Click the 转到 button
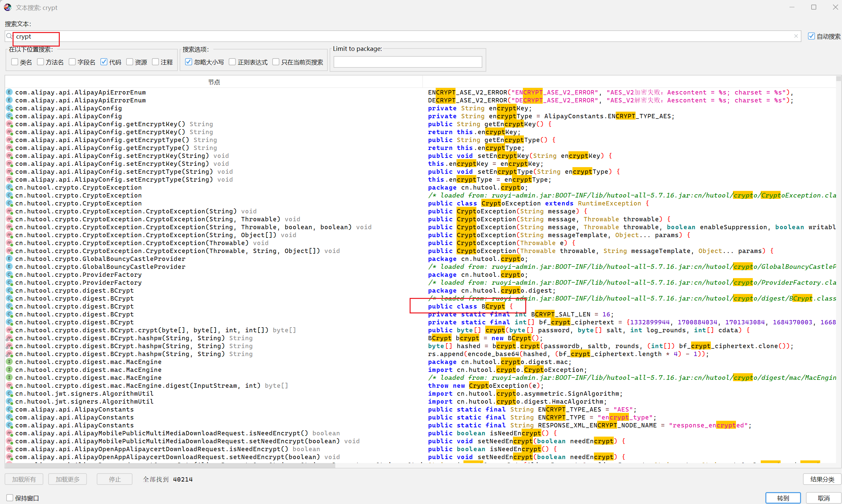The image size is (842, 504). click(783, 498)
